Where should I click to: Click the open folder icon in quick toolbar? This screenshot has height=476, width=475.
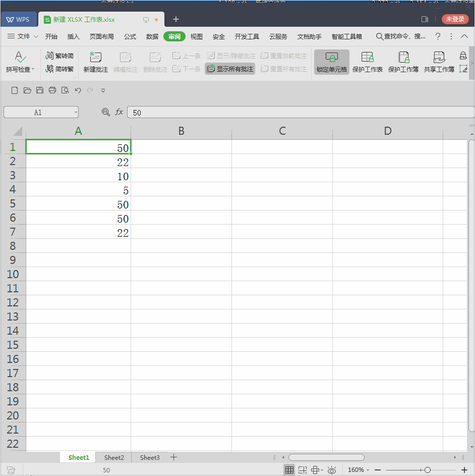click(x=27, y=90)
